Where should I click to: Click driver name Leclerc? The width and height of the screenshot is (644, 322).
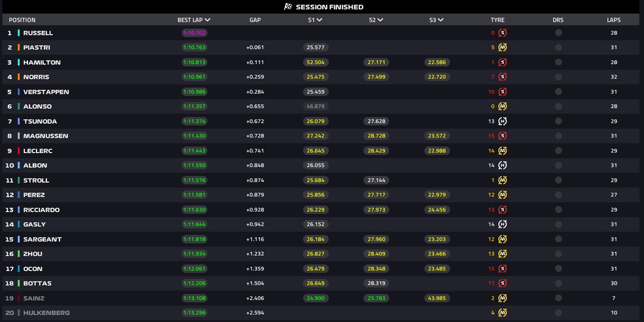pyautogui.click(x=38, y=151)
